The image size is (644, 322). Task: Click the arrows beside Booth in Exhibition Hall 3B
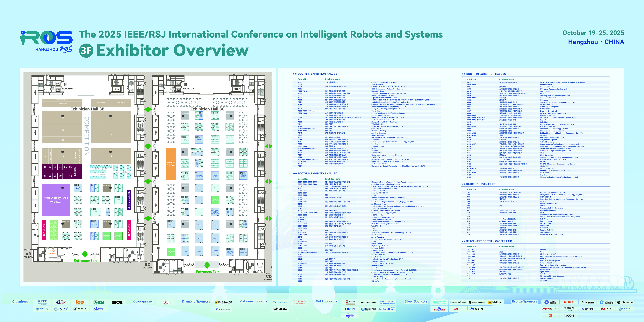click(295, 74)
